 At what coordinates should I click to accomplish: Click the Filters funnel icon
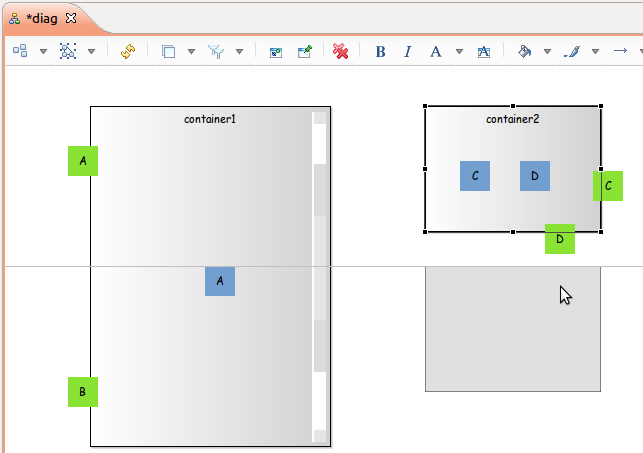tap(216, 51)
